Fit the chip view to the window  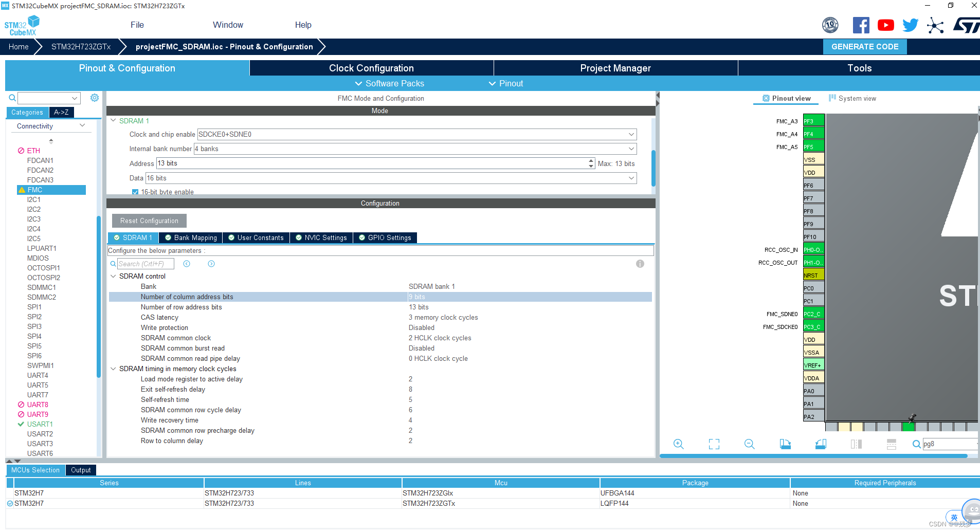[x=714, y=444]
